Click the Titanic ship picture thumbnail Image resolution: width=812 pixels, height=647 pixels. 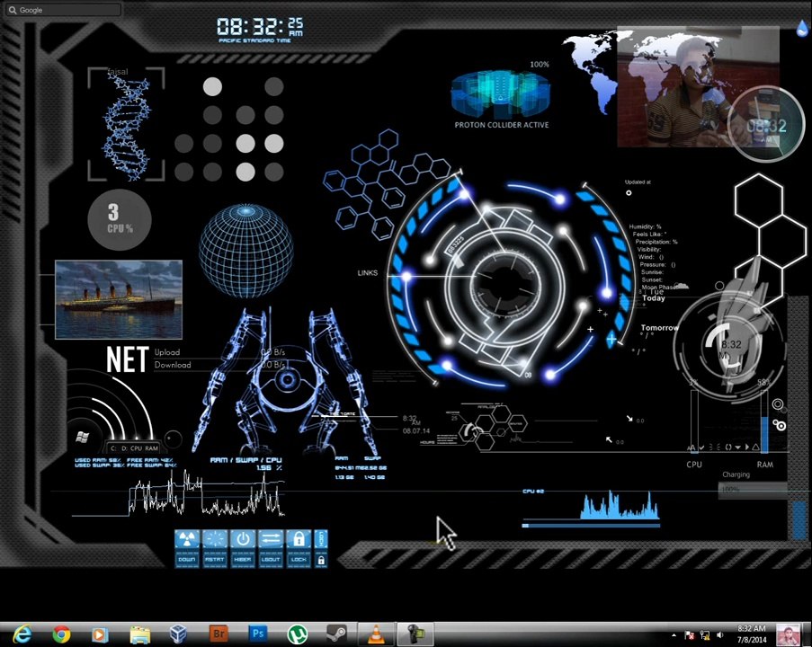pyautogui.click(x=119, y=300)
